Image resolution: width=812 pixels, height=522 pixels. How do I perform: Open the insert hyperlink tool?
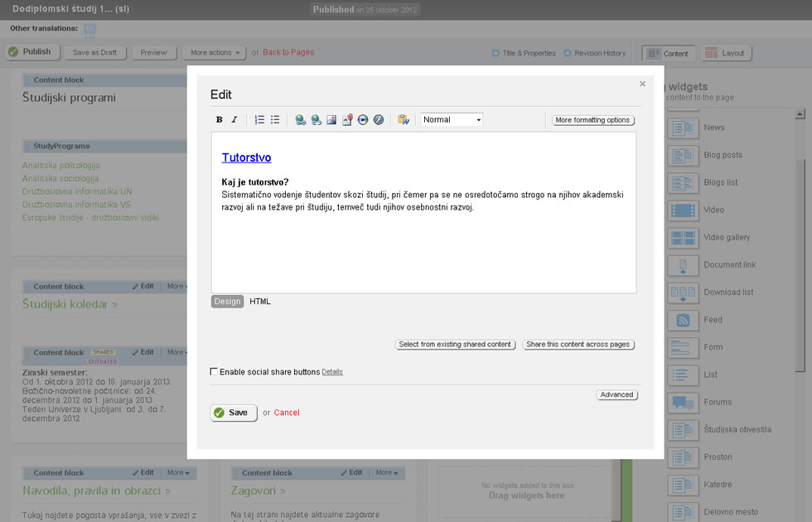pyautogui.click(x=301, y=120)
